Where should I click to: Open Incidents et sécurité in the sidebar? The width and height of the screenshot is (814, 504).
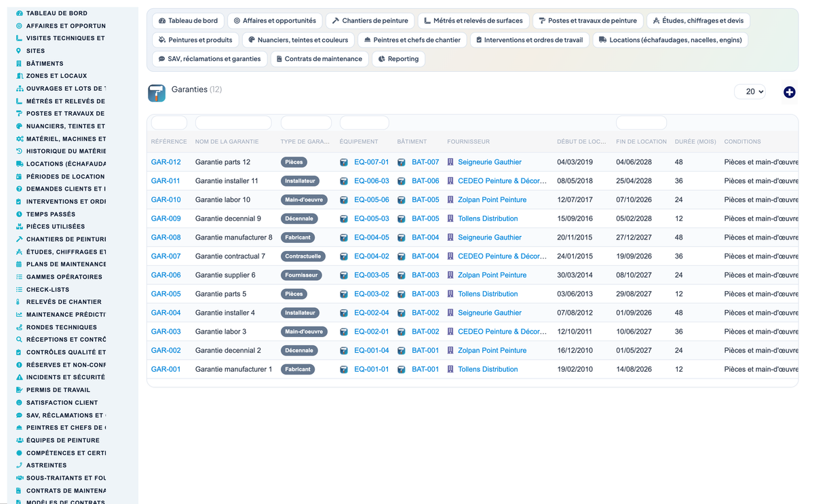tap(66, 377)
